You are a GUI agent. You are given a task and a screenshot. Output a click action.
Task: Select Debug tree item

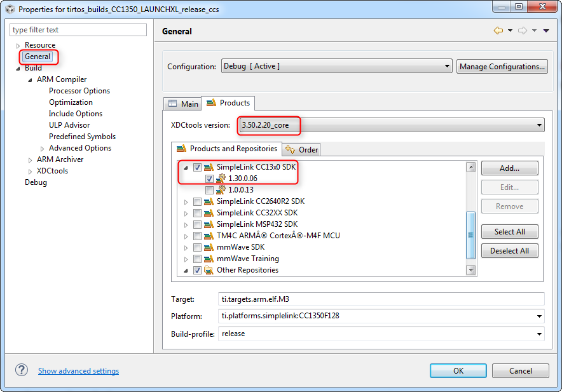(x=36, y=182)
